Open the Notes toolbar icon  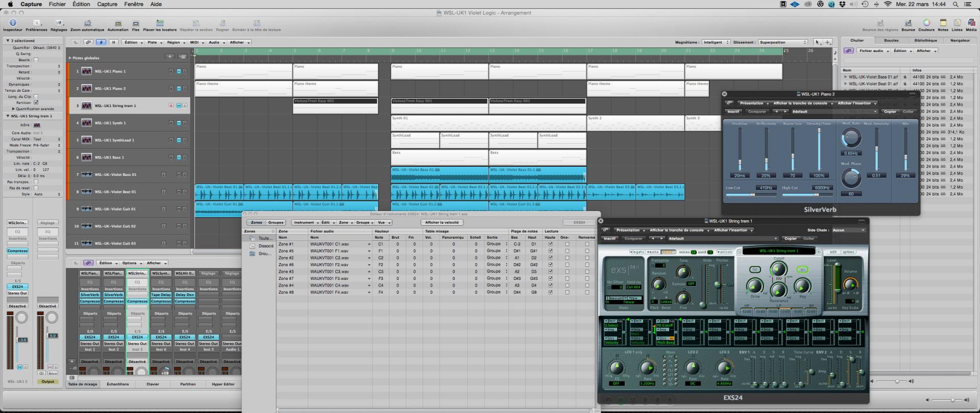(x=943, y=23)
